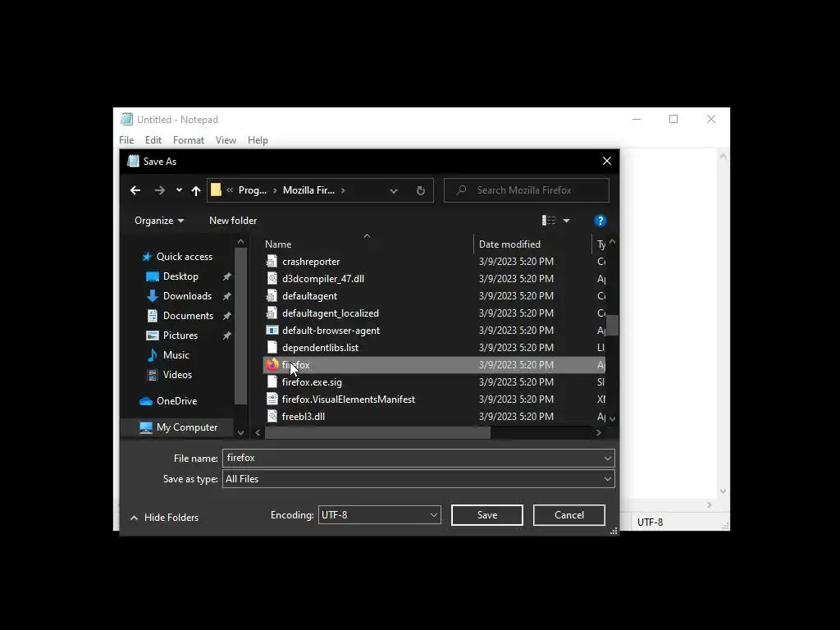Screen dimensions: 840x630
Task: Click the Cancel button
Action: (569, 515)
